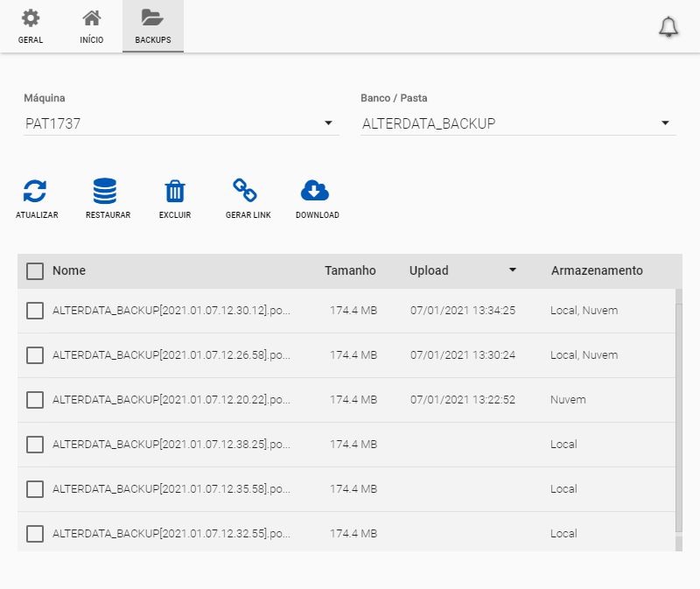This screenshot has width=700, height=589.
Task: Select checkbox for backup 2021.01.07.12.32.55
Action: tap(35, 534)
